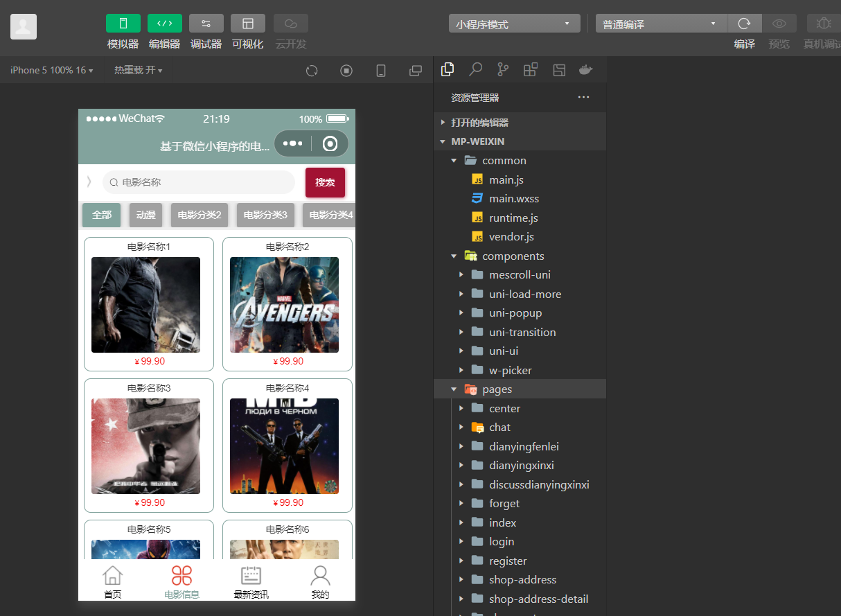This screenshot has height=616, width=841.
Task: Click the user avatar icon
Action: (24, 26)
